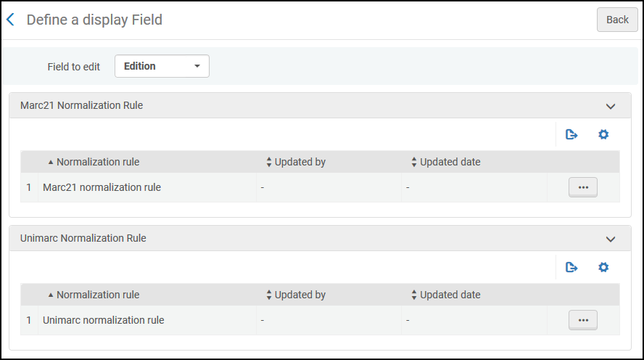Sort Marc21 table by Updated by
This screenshot has height=360, width=644.
(296, 162)
